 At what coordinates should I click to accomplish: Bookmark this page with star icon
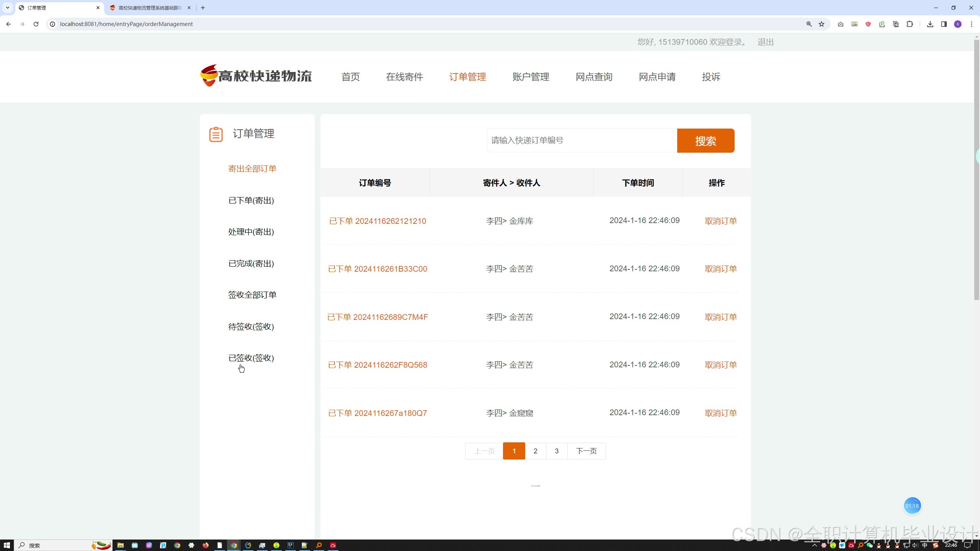pos(822,24)
